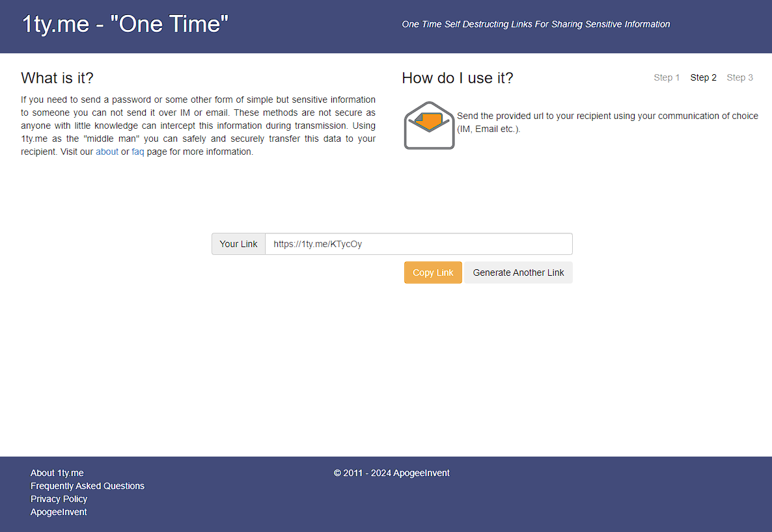Screen dimensions: 772x532
Task: Click the 1ty.me "One Time" site title
Action: [125, 24]
